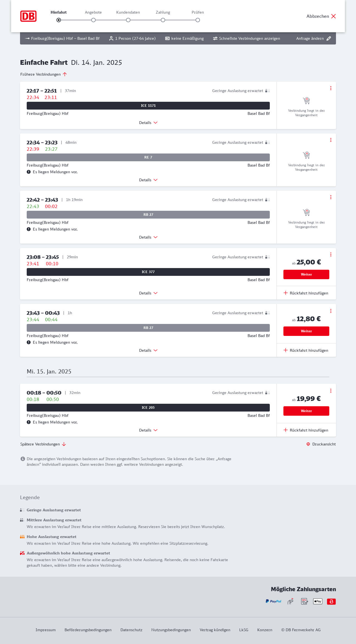This screenshot has width=356, height=644.
Task: Click Weiter for 25,00 € ICE 377
Action: [x=306, y=274]
